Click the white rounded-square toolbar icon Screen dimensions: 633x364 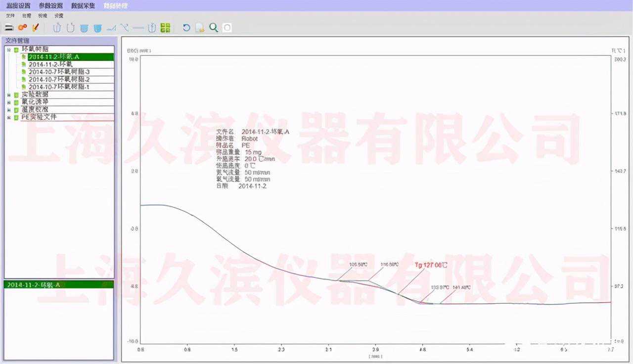pyautogui.click(x=227, y=28)
